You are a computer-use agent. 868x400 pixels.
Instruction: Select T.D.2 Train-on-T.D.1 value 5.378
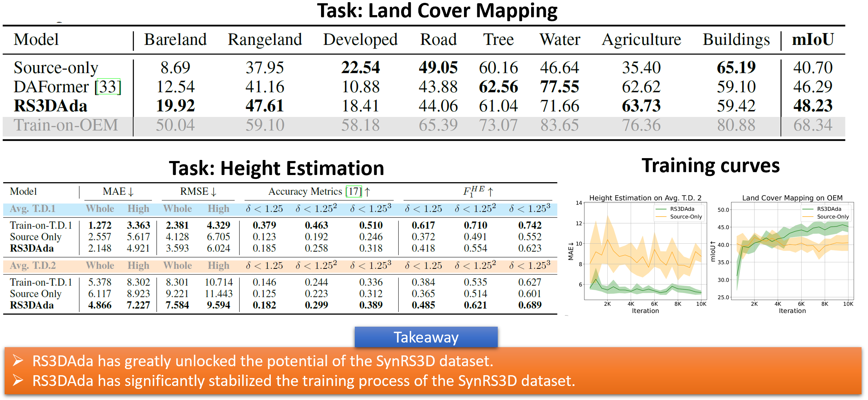[x=100, y=282]
